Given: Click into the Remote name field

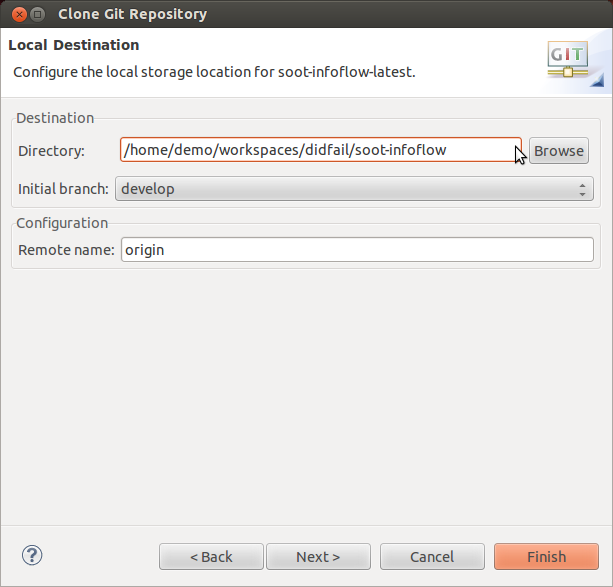Looking at the screenshot, I should (x=356, y=250).
